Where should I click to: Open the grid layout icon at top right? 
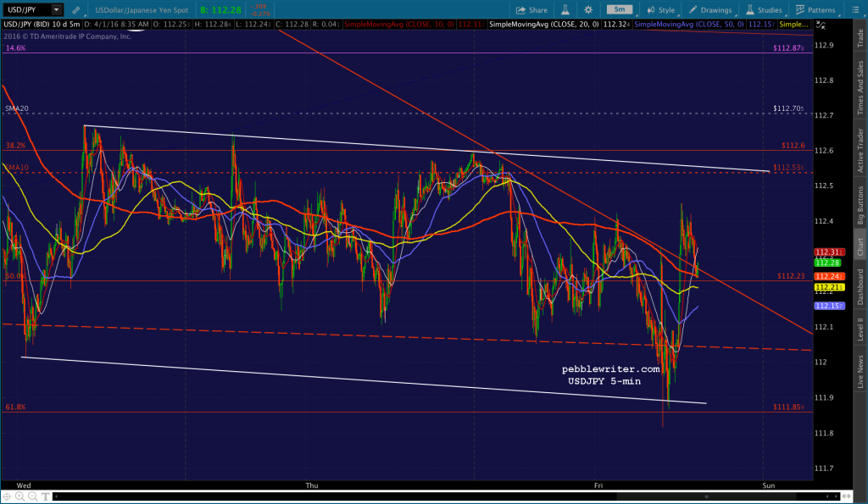point(854,9)
